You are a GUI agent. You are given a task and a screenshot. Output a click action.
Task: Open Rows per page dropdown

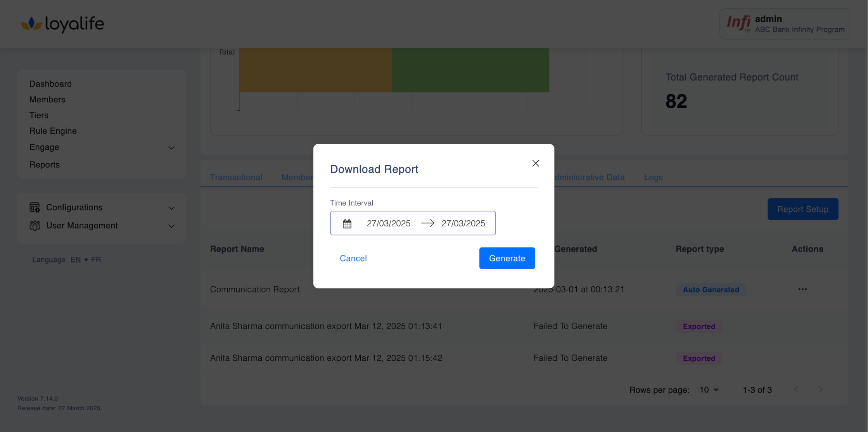point(709,390)
